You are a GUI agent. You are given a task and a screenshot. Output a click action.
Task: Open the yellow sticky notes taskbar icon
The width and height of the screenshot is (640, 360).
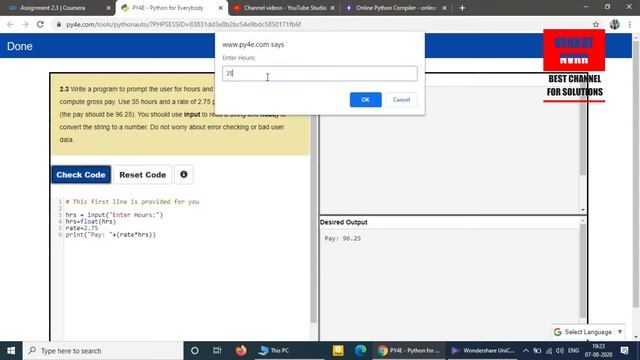(338, 351)
